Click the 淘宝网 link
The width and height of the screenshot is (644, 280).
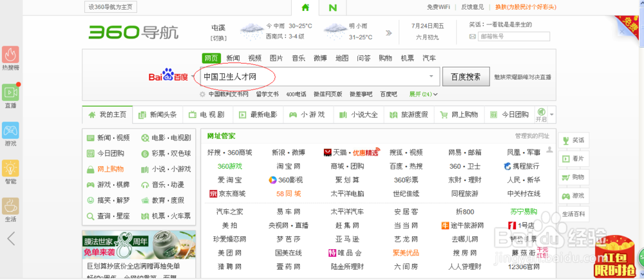click(289, 166)
